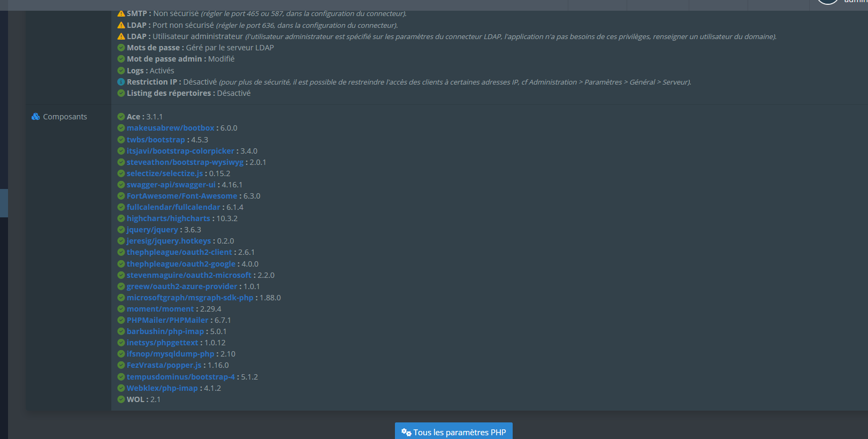
Task: Select the highcharts version 10.3.2 text
Action: (x=227, y=218)
